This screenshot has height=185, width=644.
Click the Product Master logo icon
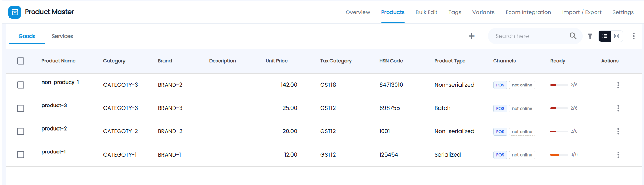tap(15, 12)
